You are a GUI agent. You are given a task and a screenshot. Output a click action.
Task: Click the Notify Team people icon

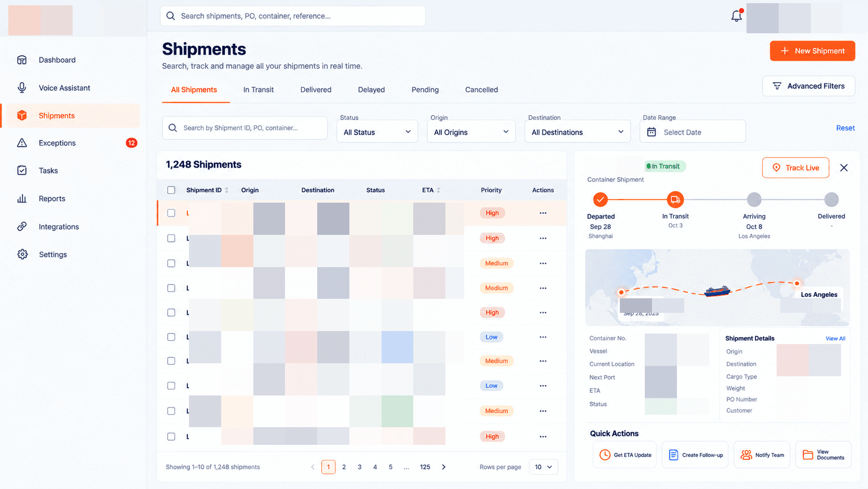pyautogui.click(x=746, y=455)
